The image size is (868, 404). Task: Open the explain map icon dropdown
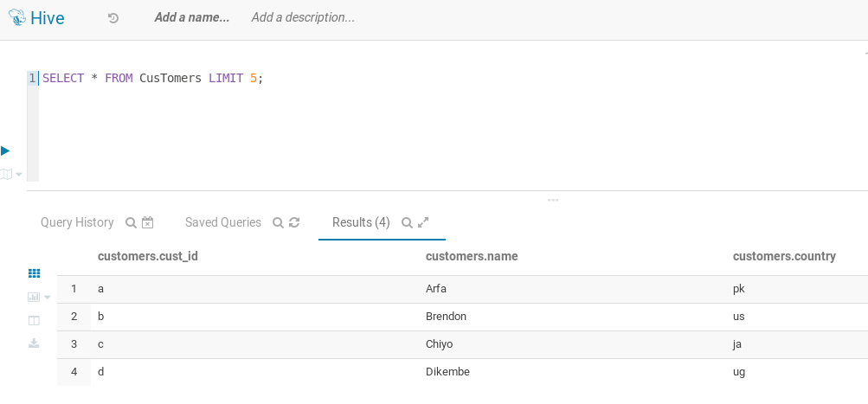[10, 175]
